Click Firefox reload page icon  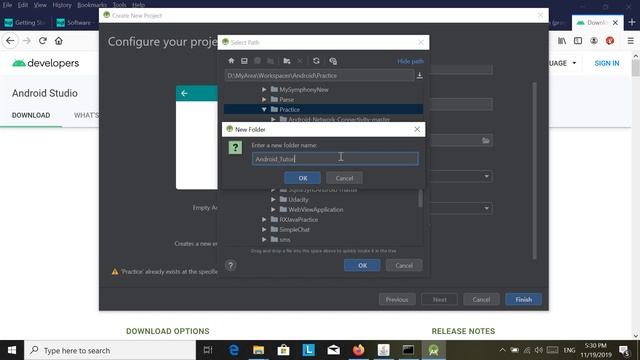tap(42, 41)
